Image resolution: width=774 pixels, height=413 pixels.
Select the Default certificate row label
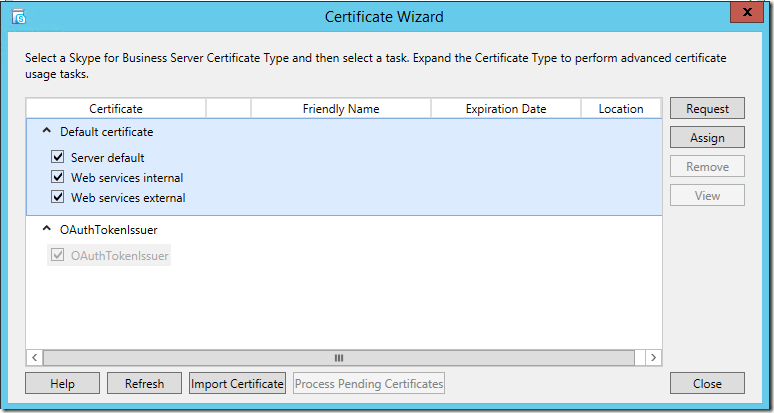107,132
